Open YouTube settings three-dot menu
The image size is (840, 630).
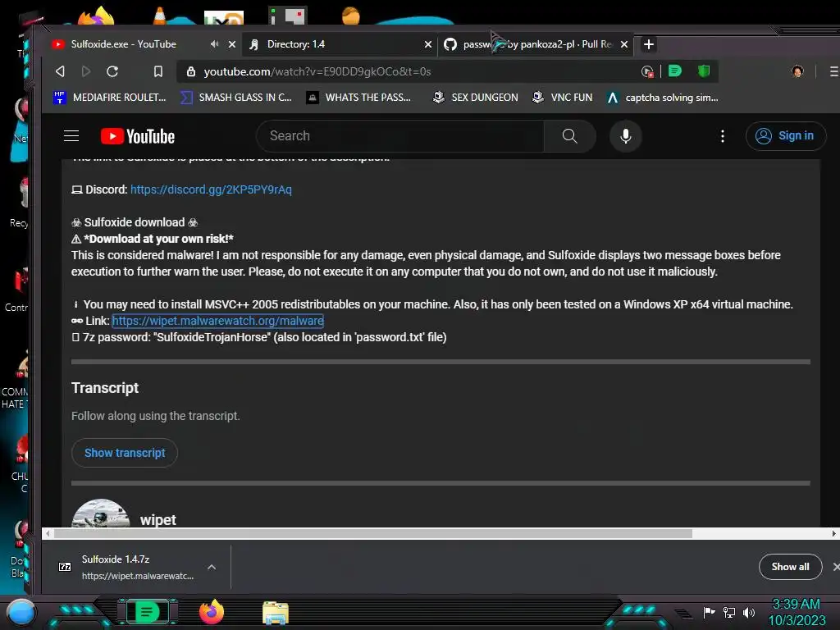(x=722, y=136)
